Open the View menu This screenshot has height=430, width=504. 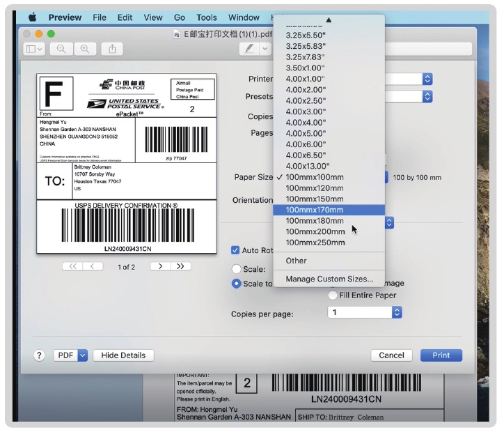pyautogui.click(x=153, y=17)
